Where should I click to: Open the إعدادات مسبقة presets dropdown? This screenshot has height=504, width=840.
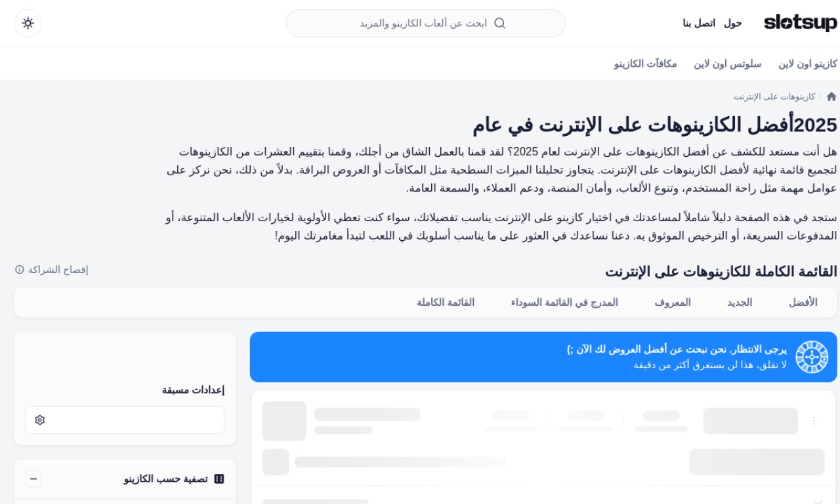(x=125, y=420)
